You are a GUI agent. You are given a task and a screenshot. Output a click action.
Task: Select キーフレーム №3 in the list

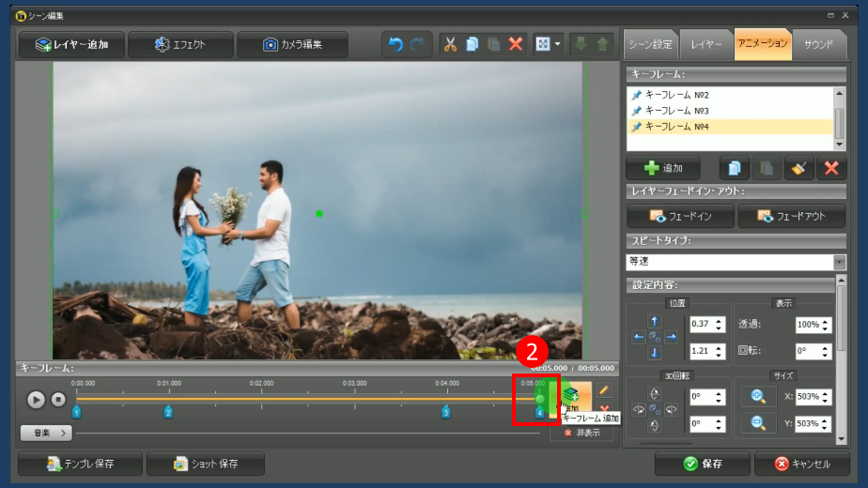coord(676,111)
